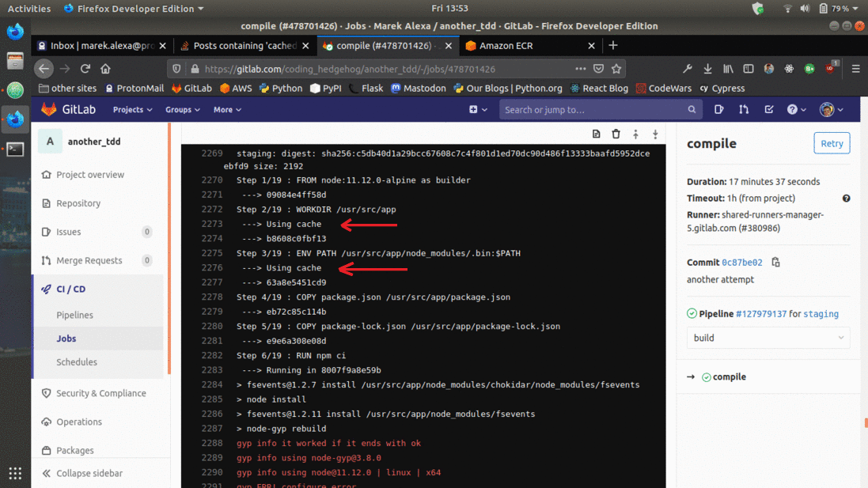Open Merge Requests in sidebar

89,260
